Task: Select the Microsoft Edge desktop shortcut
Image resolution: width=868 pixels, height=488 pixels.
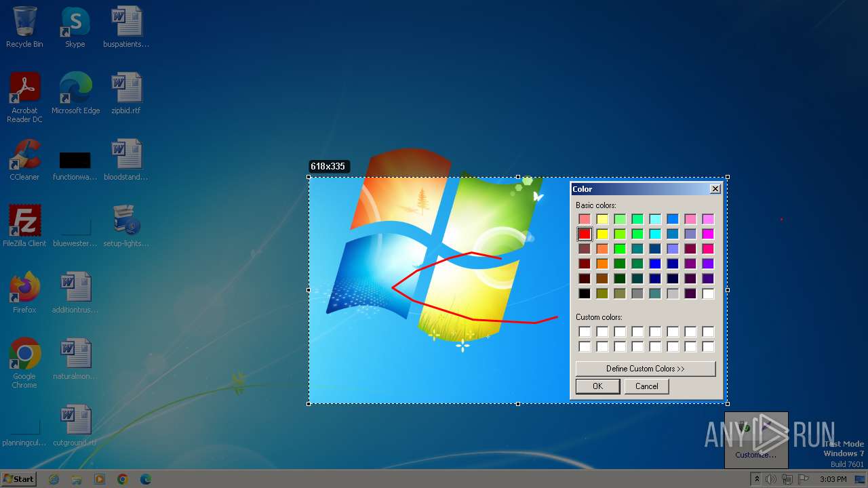Action: 75,94
